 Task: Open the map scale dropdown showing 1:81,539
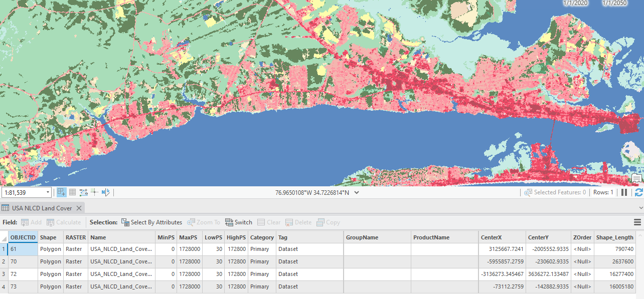point(48,192)
